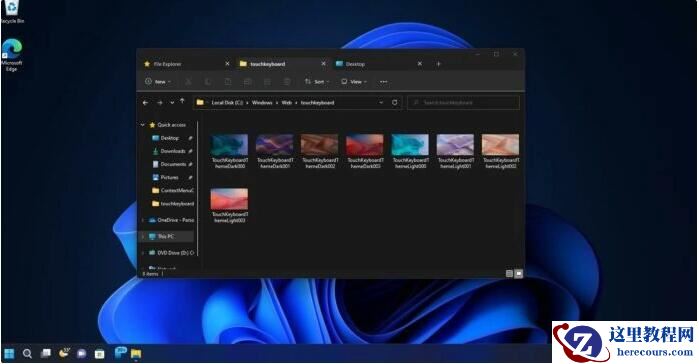This screenshot has height=364, width=699.
Task: Click the Cut toolbar icon
Action: pyautogui.click(x=189, y=82)
